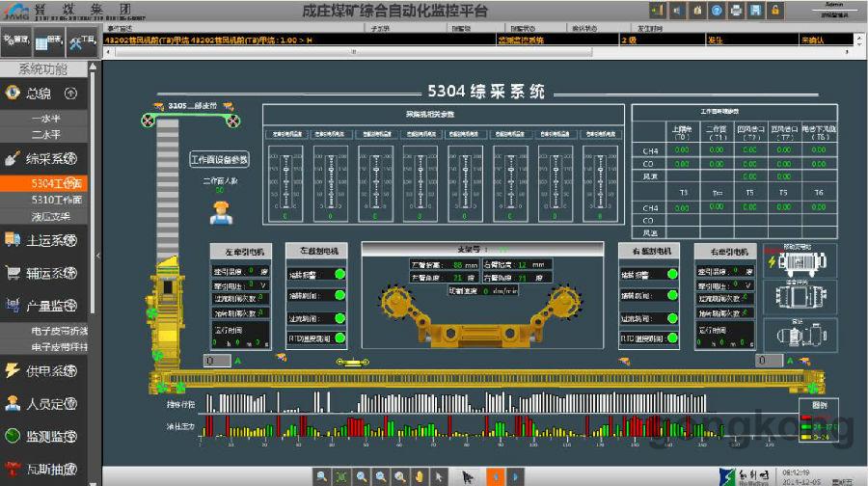Select 二水平 in the sidebar

[x=45, y=134]
